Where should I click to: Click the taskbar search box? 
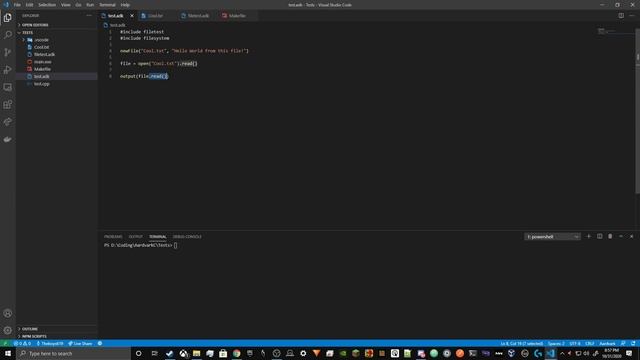click(73, 353)
